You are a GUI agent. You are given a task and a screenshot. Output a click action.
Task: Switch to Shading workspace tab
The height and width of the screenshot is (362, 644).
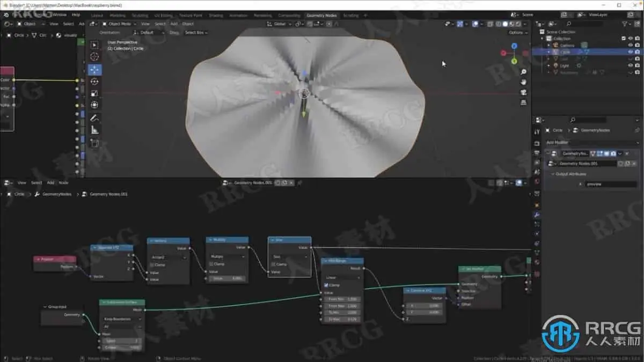216,16
